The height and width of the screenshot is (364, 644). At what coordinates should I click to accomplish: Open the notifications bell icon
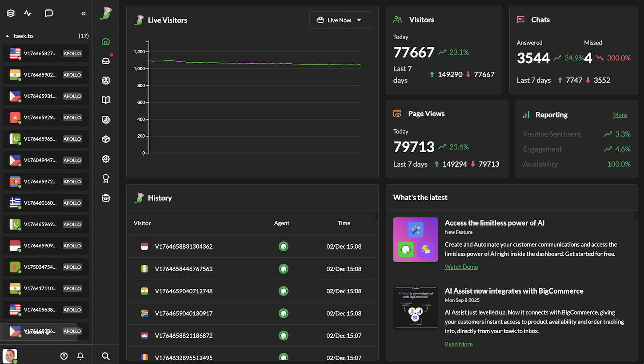80,356
